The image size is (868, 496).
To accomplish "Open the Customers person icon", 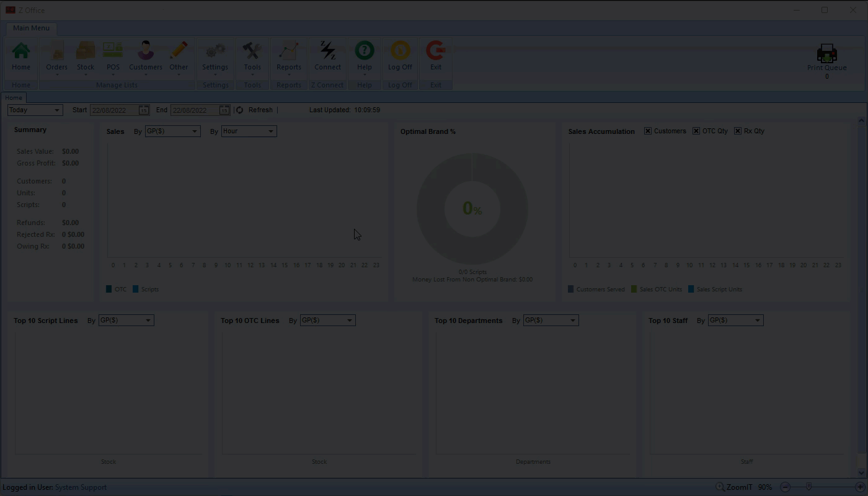I will [x=146, y=51].
